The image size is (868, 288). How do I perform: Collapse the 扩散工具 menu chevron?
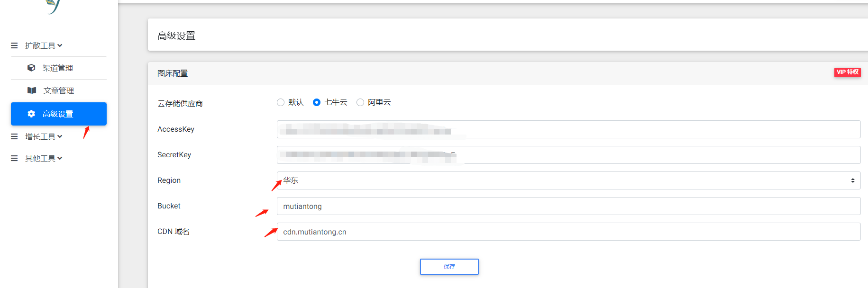[60, 45]
